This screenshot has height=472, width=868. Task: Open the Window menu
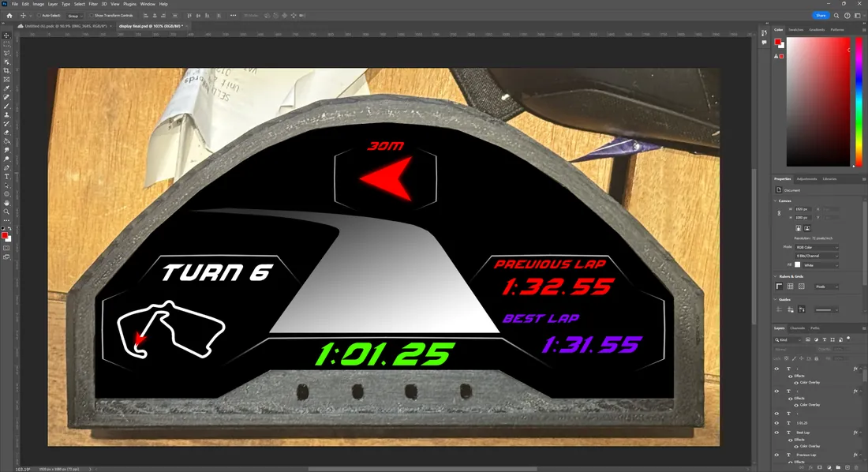click(148, 4)
